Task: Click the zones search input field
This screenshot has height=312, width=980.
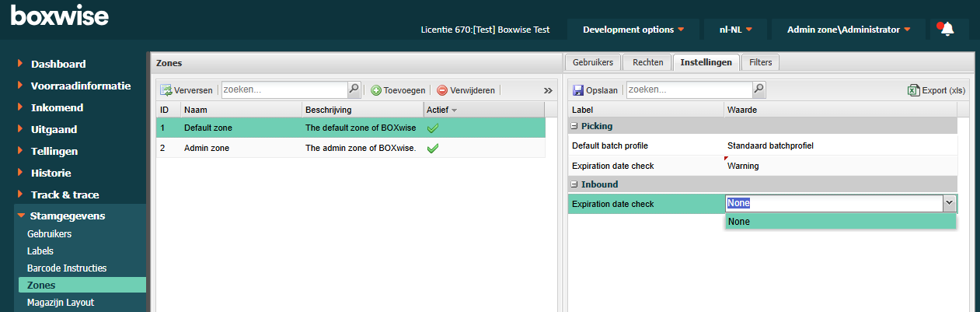Action: (283, 90)
